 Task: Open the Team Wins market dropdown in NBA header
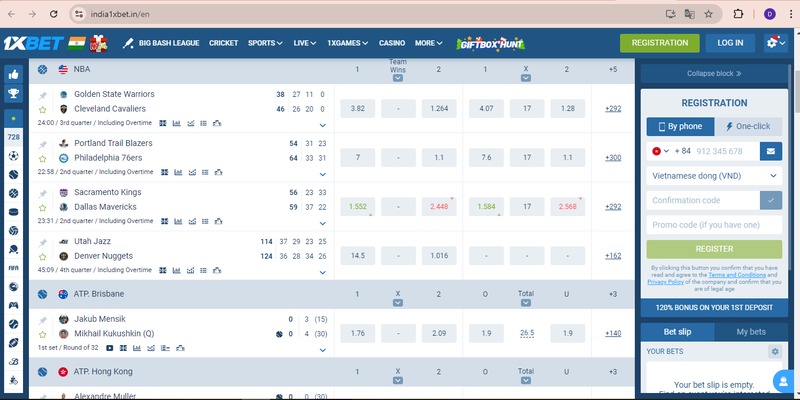click(398, 78)
